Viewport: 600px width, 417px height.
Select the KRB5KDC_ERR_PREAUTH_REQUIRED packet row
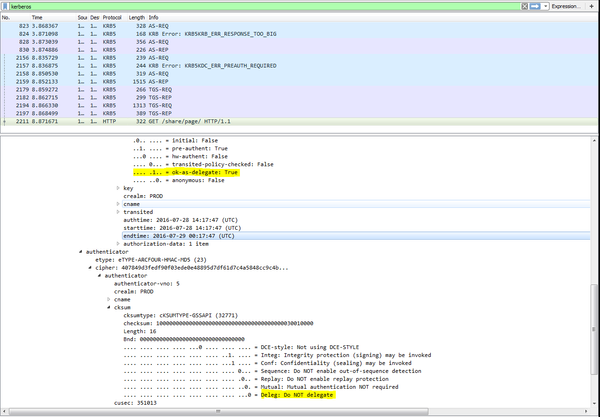pos(200,65)
